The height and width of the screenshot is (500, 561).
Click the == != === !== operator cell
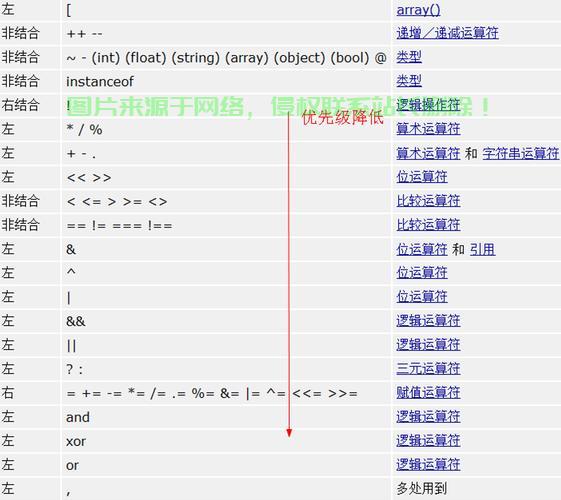[226, 225]
